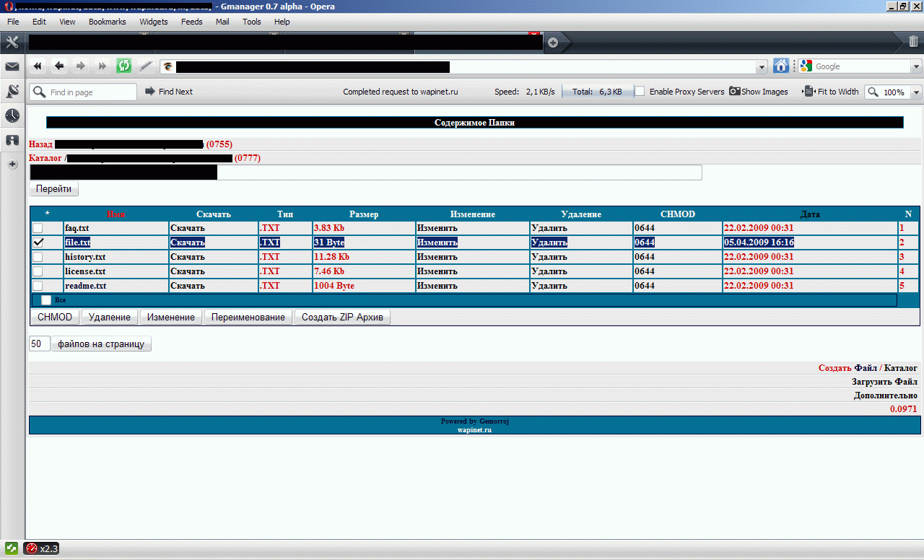Open the closed tabs trash icon
The width and height of the screenshot is (924, 560).
913,42
